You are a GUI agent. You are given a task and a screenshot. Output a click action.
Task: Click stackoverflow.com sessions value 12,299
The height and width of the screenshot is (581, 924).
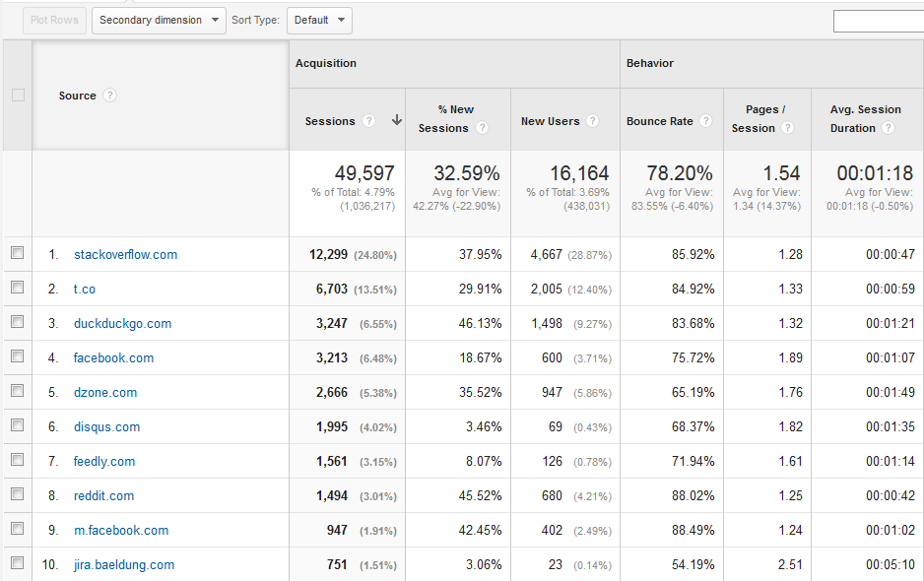pos(328,254)
